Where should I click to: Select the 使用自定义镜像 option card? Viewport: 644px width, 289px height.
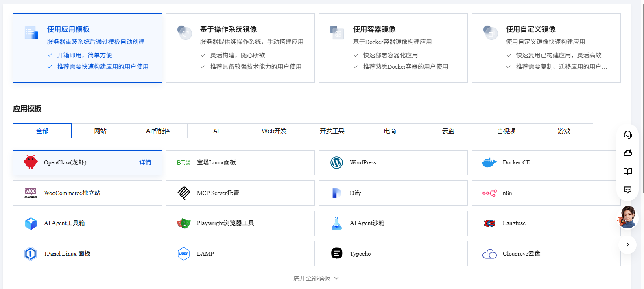pyautogui.click(x=546, y=48)
